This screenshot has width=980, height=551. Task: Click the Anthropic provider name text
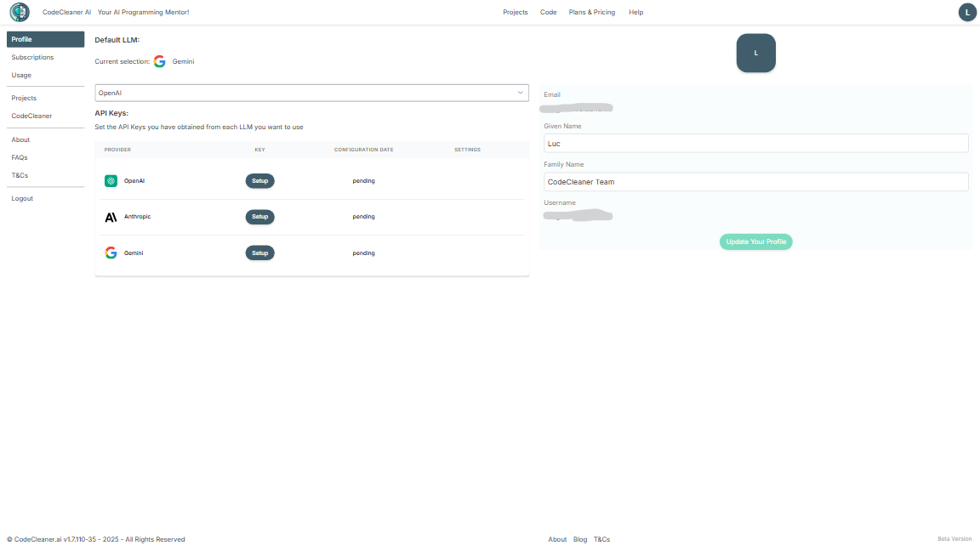point(138,217)
